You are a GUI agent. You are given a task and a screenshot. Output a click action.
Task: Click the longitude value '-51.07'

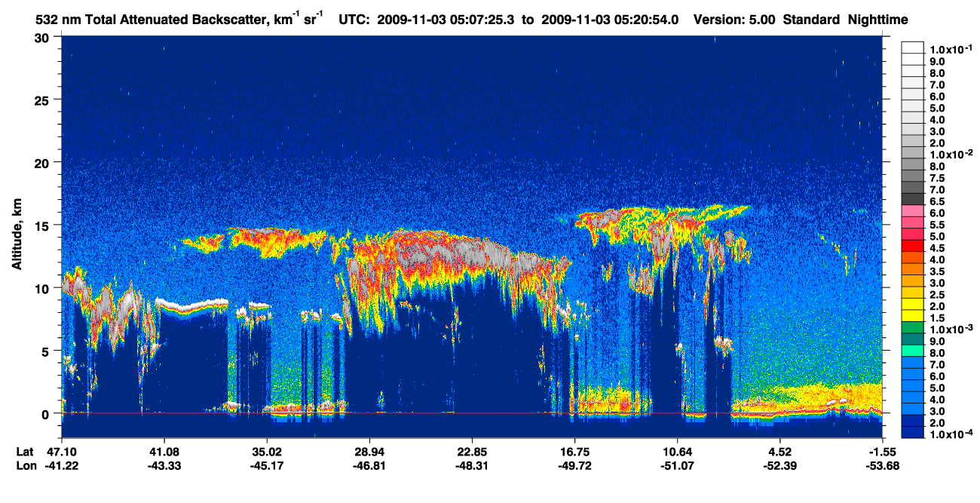[678, 465]
